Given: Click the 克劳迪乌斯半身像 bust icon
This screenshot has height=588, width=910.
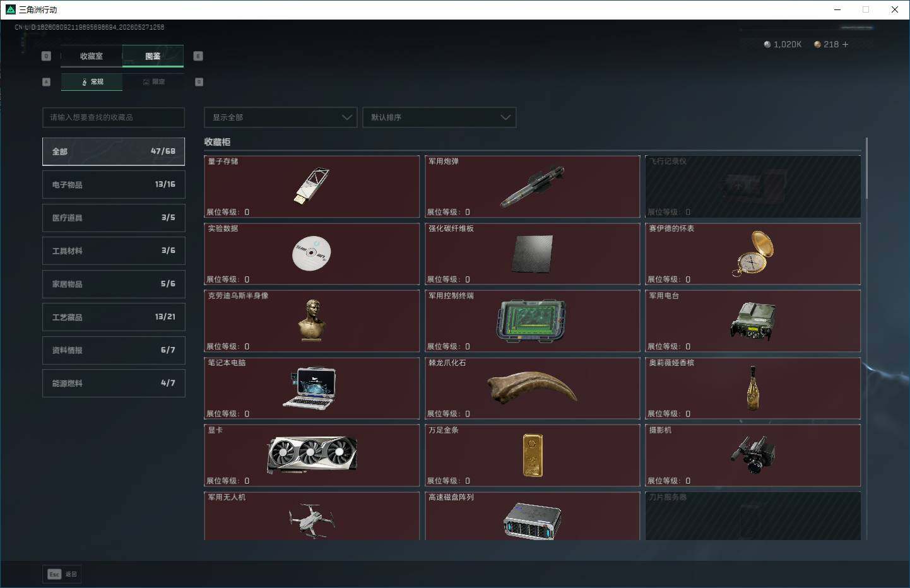Looking at the screenshot, I should tap(312, 320).
